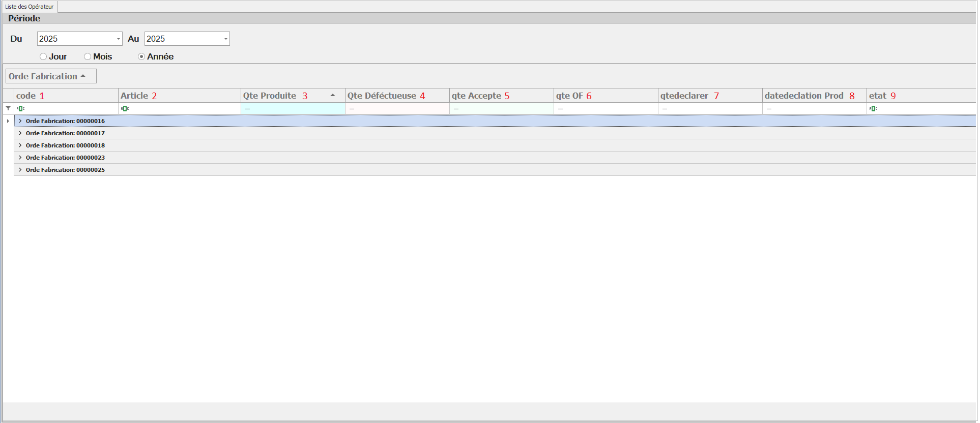
Task: Click the code column filter condition icon
Action: pyautogui.click(x=20, y=108)
